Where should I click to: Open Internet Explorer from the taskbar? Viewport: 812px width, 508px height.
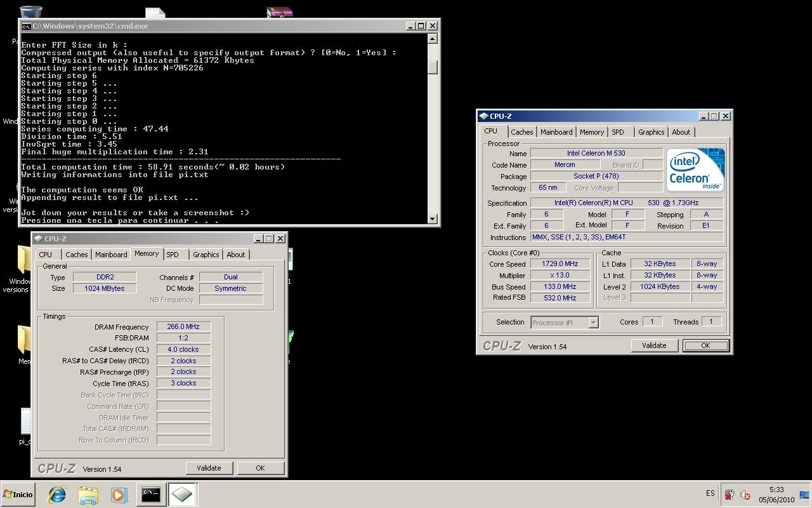point(57,494)
